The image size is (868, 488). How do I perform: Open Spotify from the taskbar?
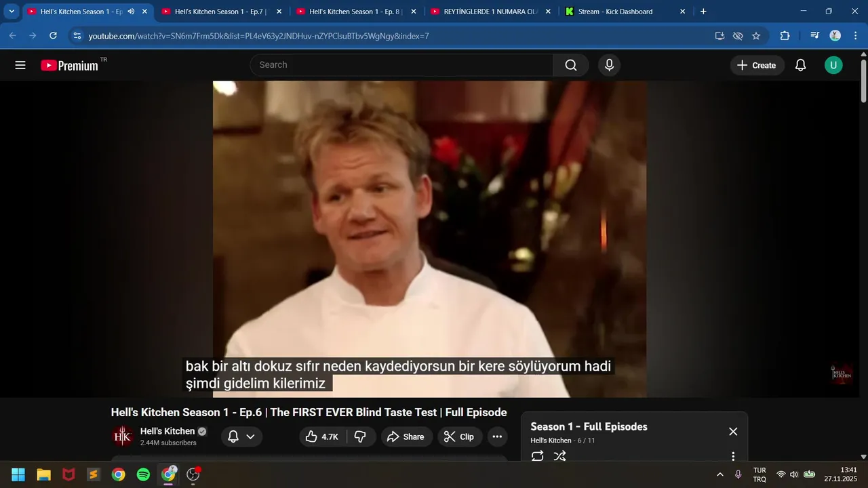click(x=143, y=474)
